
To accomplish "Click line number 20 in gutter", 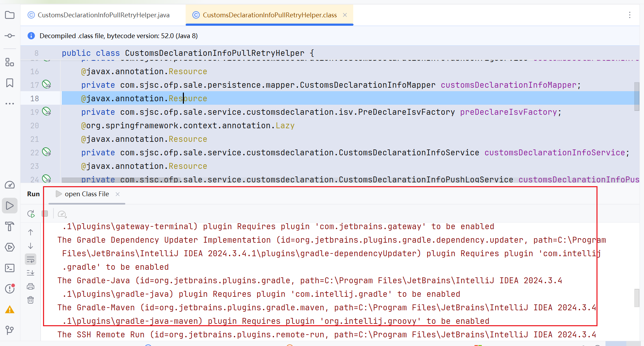I will pyautogui.click(x=35, y=126).
